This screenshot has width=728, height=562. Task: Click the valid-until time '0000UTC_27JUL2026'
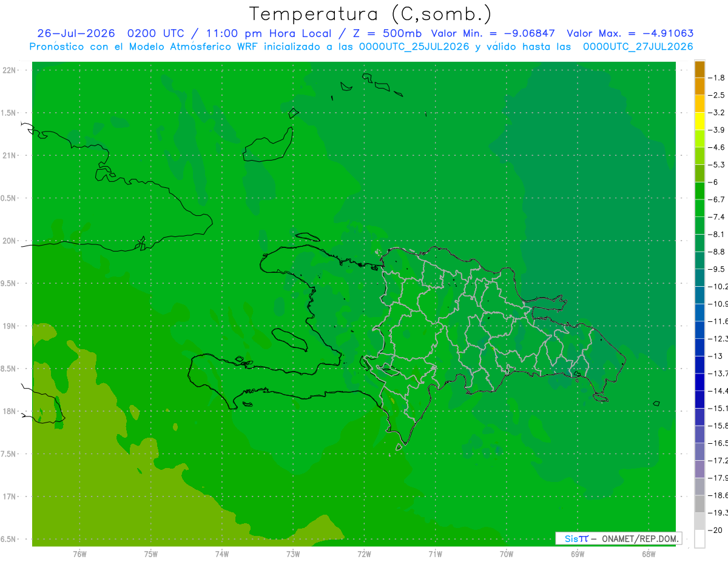coord(638,47)
